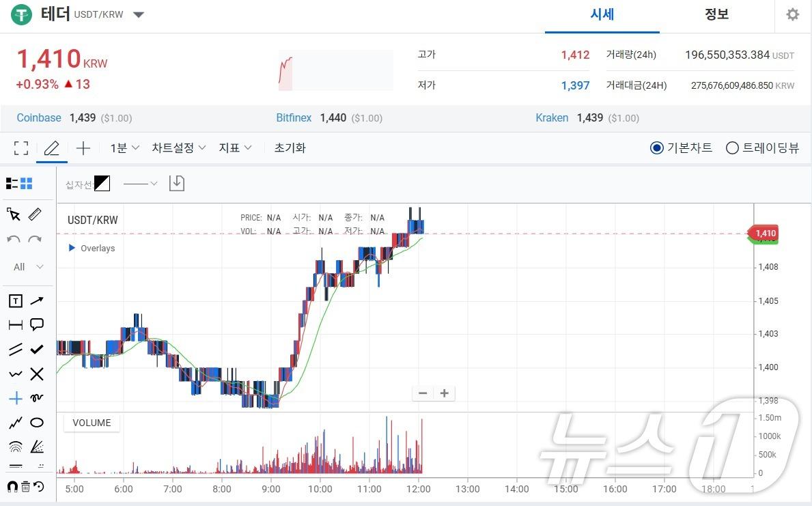Select the ellipse drawing tool
812x506 pixels.
click(x=37, y=423)
